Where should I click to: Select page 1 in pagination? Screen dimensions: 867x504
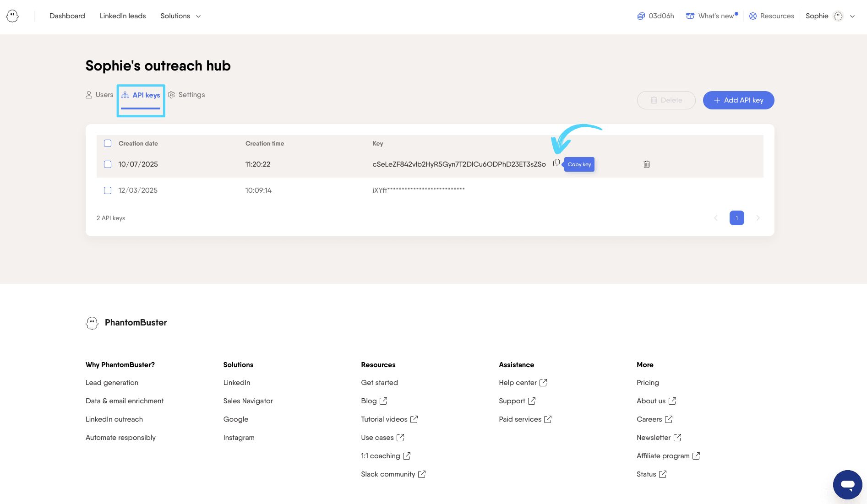click(736, 218)
